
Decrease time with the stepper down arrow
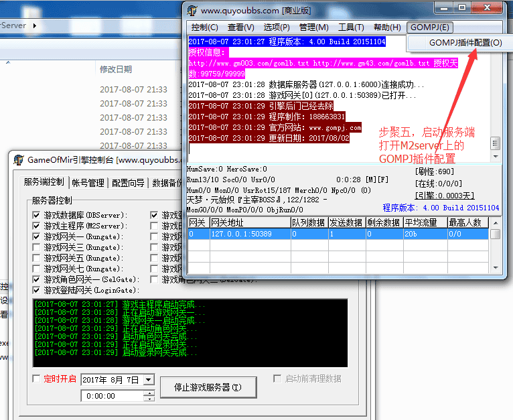pyautogui.click(x=149, y=399)
